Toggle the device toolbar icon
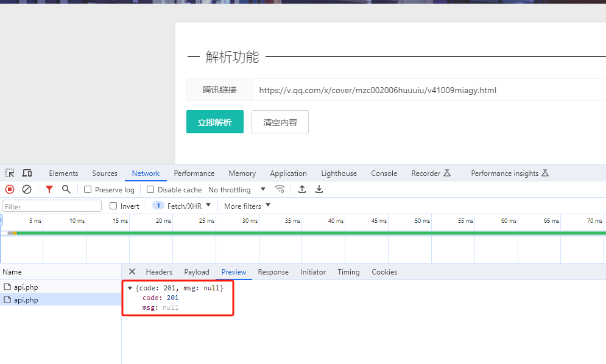Image resolution: width=606 pixels, height=364 pixels. pos(27,173)
